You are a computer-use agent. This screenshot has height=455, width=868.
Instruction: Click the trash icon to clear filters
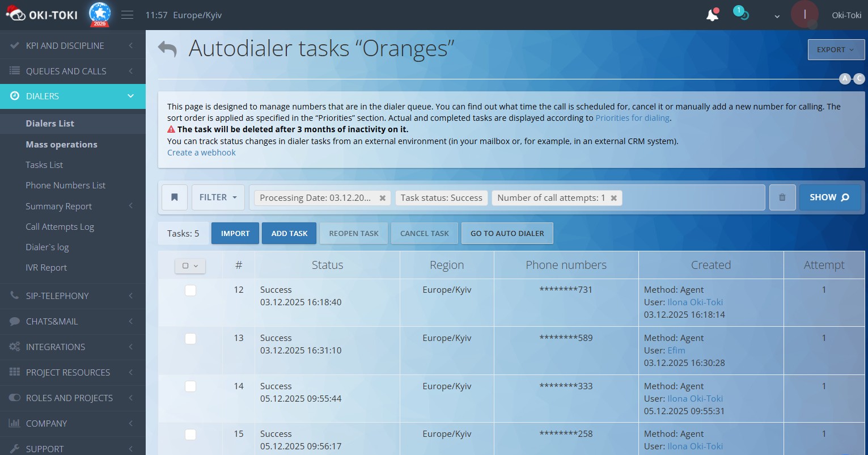[x=782, y=197]
